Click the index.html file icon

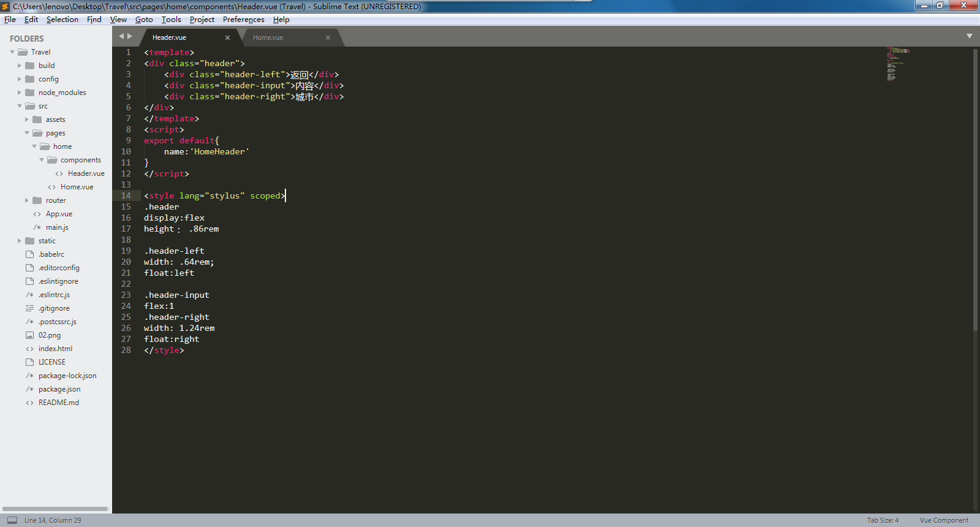[29, 349]
